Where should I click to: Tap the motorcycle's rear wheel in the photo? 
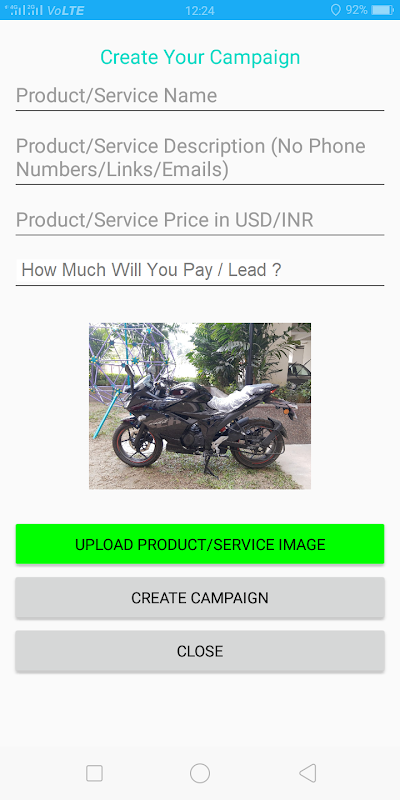pyautogui.click(x=258, y=443)
